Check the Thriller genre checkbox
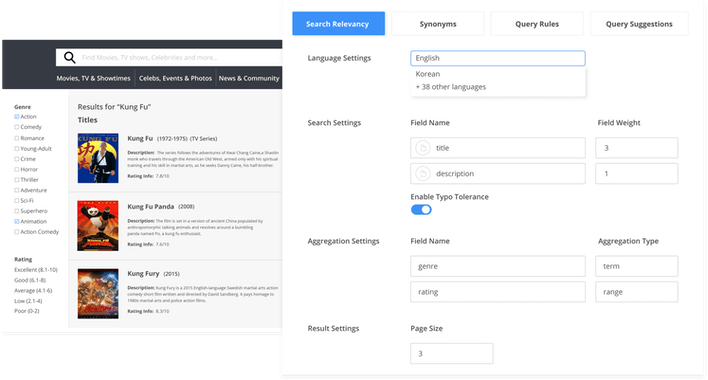Viewport: 708px width, 380px height. pos(17,180)
